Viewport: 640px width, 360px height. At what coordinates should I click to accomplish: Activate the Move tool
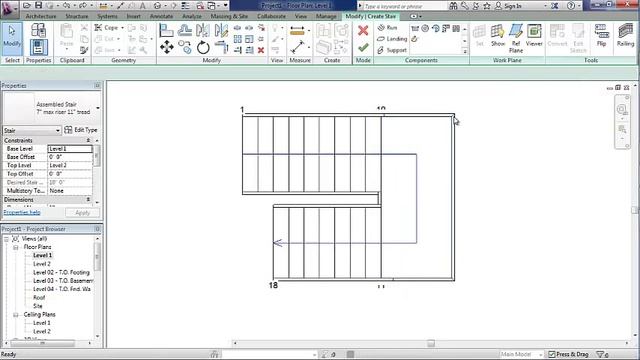(x=167, y=47)
